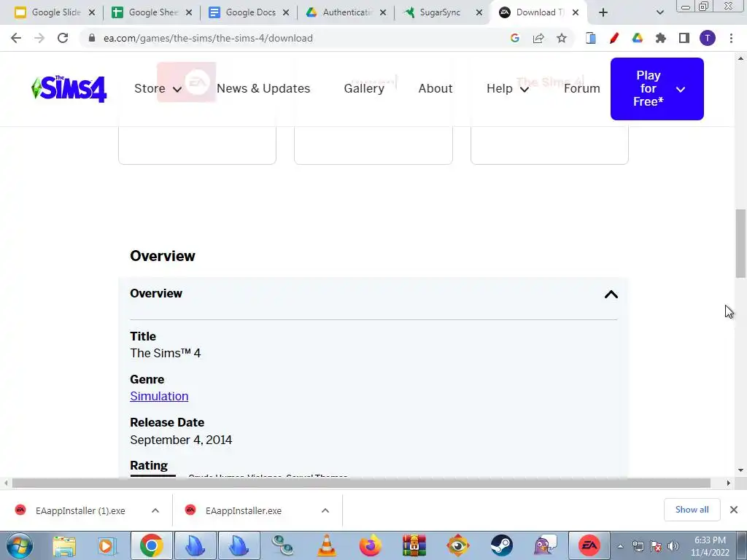
Task: Click the red pen extension icon
Action: click(x=614, y=38)
